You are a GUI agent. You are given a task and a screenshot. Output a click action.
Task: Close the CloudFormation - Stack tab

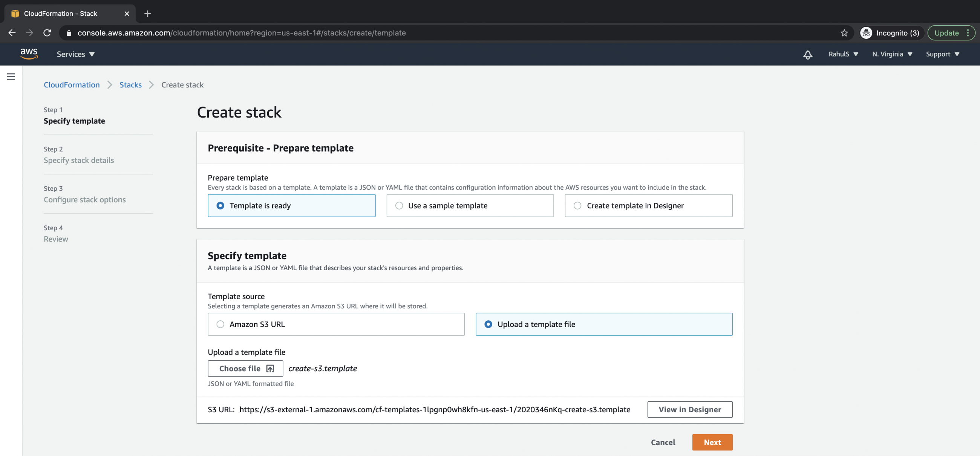[x=127, y=14]
